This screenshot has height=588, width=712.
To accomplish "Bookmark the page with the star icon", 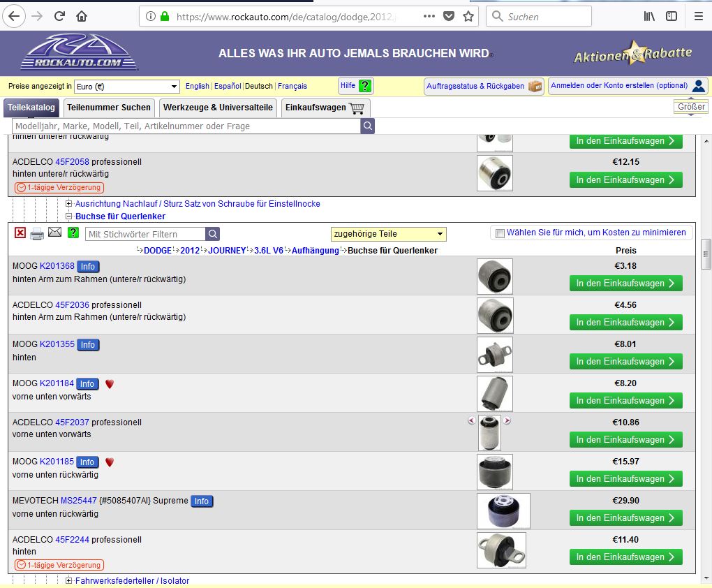I will pos(468,16).
